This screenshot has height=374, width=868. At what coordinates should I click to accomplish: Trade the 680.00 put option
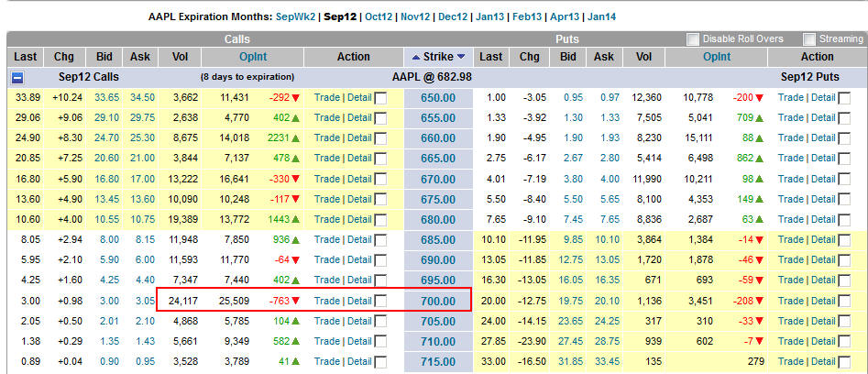[790, 220]
